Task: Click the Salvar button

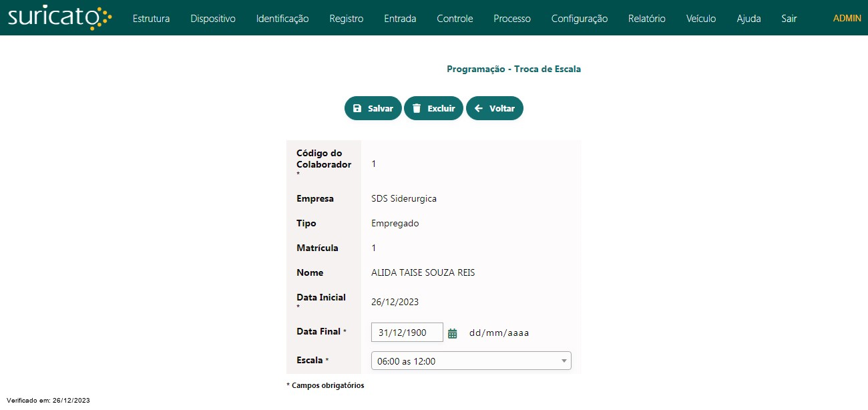Action: point(373,108)
